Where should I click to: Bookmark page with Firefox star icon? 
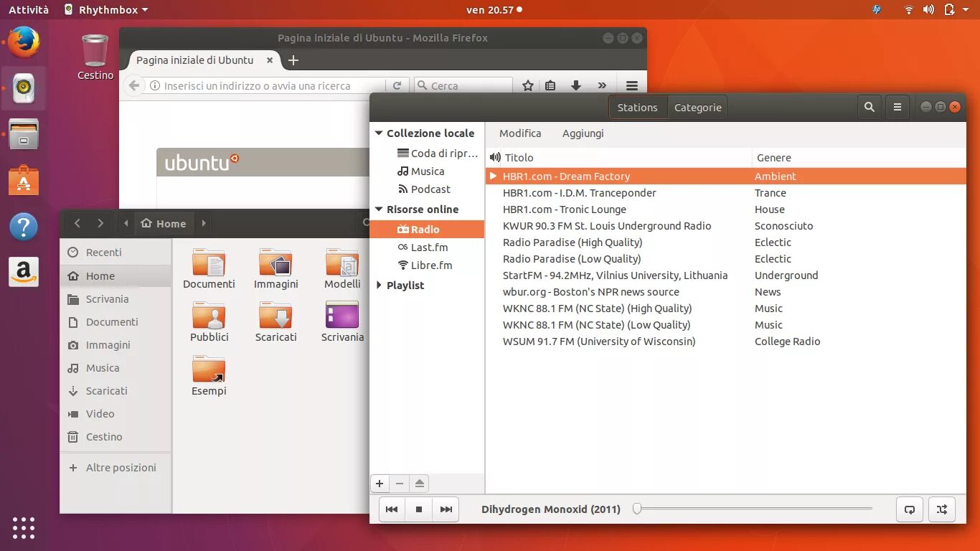tap(528, 85)
